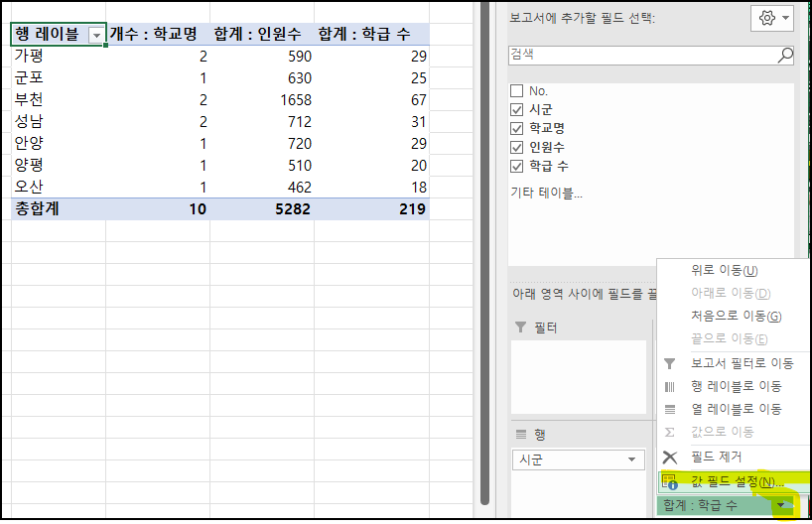Click the filter funnel icon beside 필터
Viewport: 812px width, 524px height.
[x=520, y=327]
